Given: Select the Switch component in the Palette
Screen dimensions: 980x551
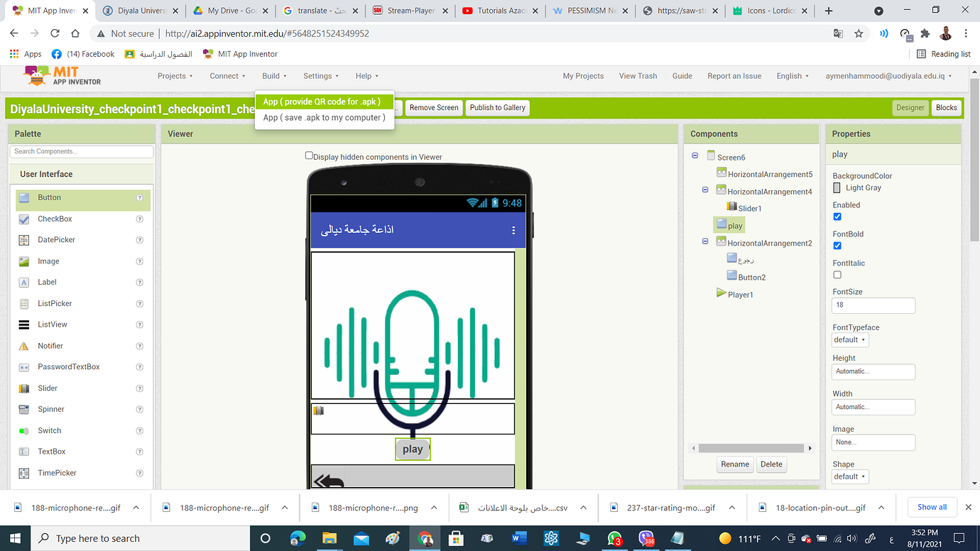Looking at the screenshot, I should [x=49, y=430].
